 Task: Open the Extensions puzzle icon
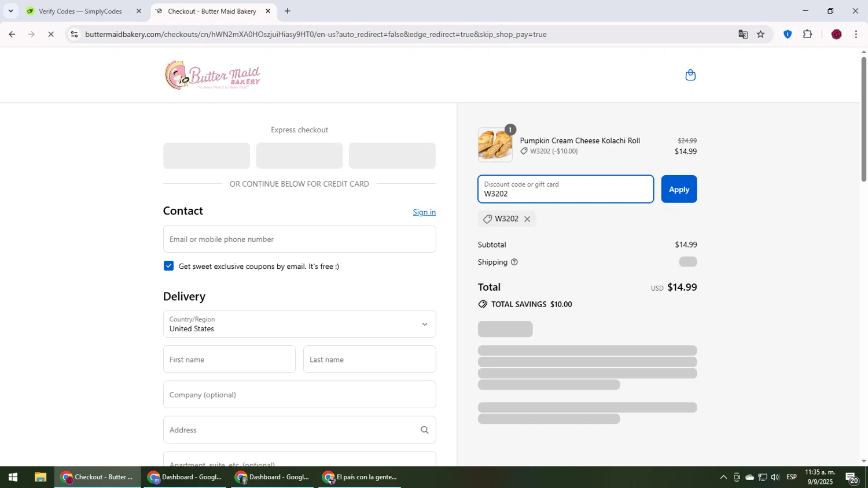point(808,35)
